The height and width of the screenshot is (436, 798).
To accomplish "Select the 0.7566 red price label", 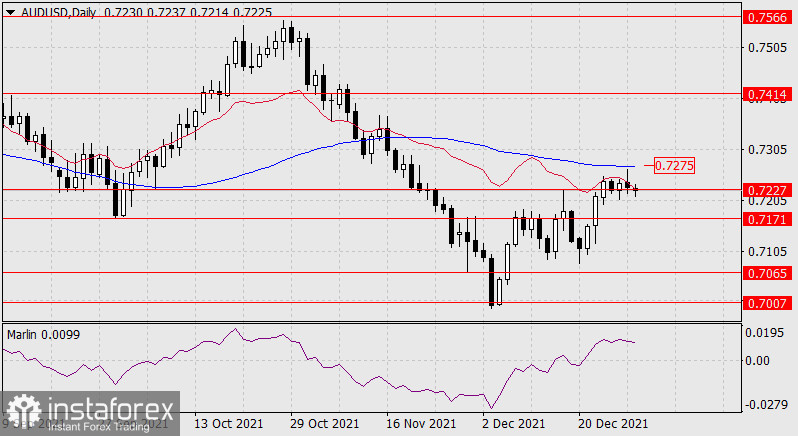I will pyautogui.click(x=767, y=18).
